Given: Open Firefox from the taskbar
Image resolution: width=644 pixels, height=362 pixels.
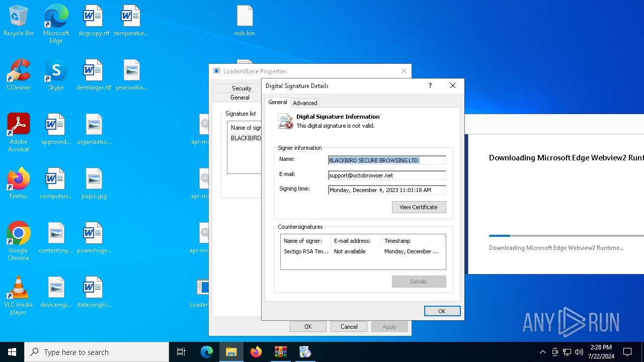Looking at the screenshot, I should (256, 352).
